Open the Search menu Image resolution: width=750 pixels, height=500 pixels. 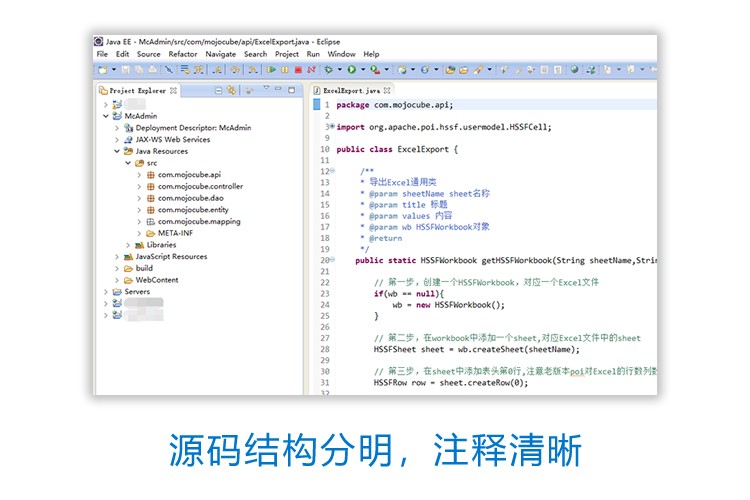[255, 54]
